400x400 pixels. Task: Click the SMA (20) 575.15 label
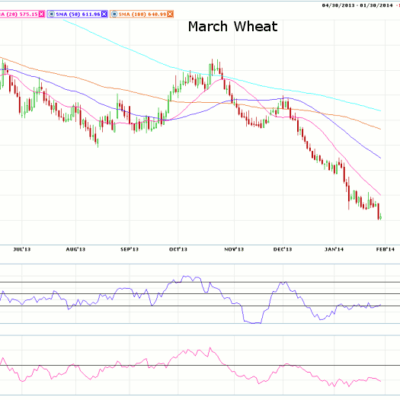19,14
